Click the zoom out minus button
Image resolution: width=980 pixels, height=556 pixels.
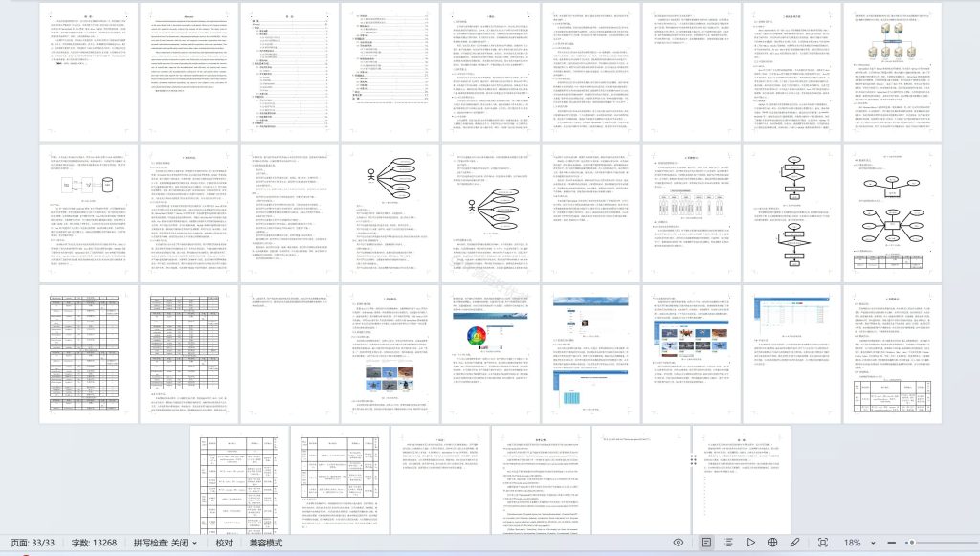(892, 543)
